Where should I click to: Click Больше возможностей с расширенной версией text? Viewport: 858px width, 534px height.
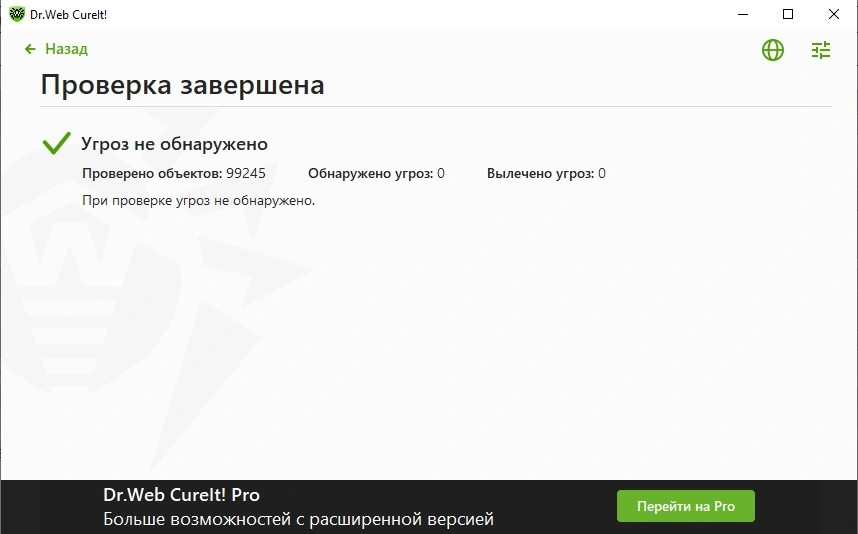click(298, 519)
